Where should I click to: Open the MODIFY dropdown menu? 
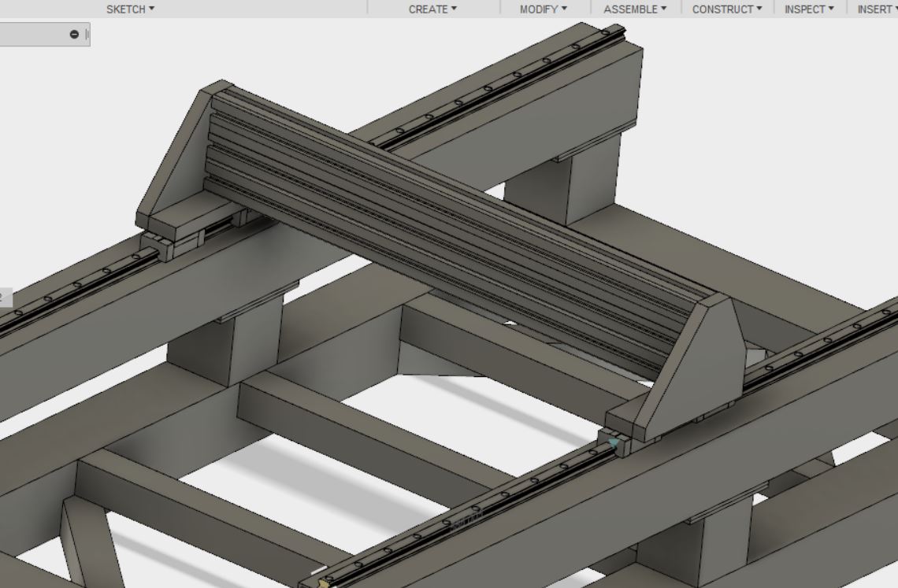543,9
